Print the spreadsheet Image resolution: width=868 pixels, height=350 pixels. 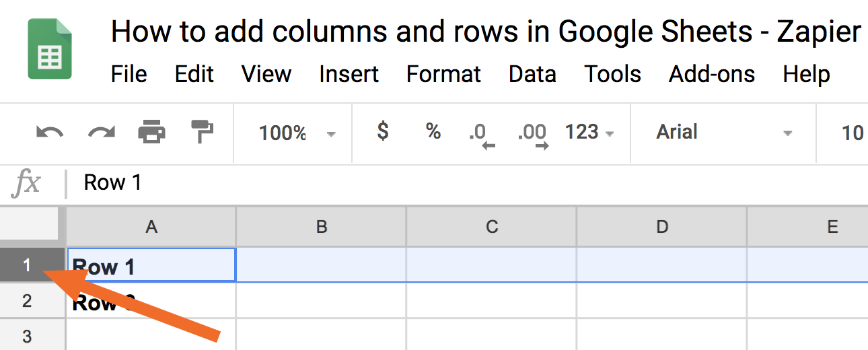coord(151,132)
